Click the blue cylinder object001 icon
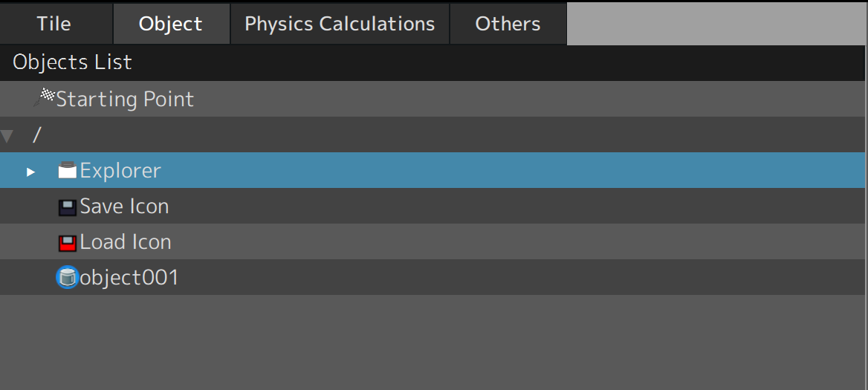 pos(68,278)
